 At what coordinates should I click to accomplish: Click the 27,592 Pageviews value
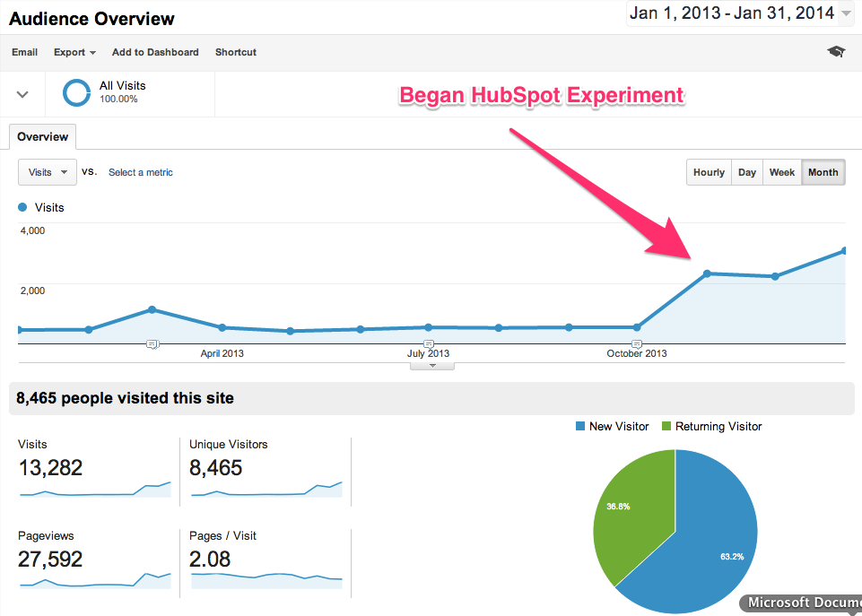click(50, 560)
